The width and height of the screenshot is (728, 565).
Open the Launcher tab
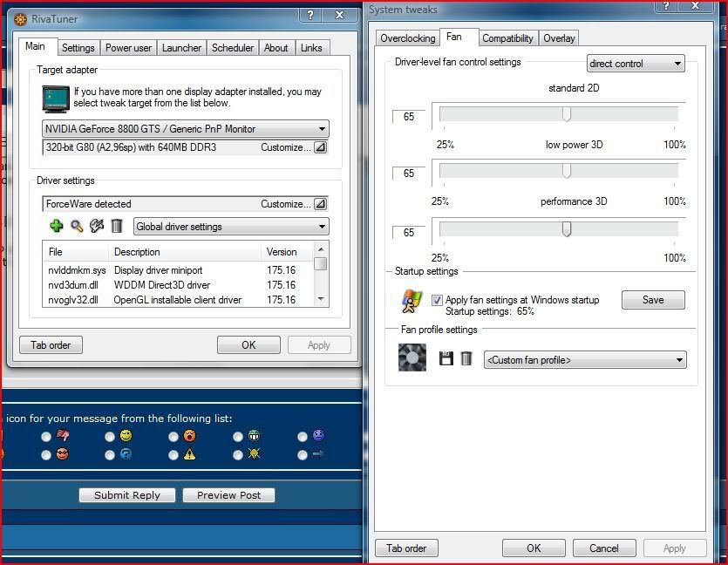click(x=181, y=48)
